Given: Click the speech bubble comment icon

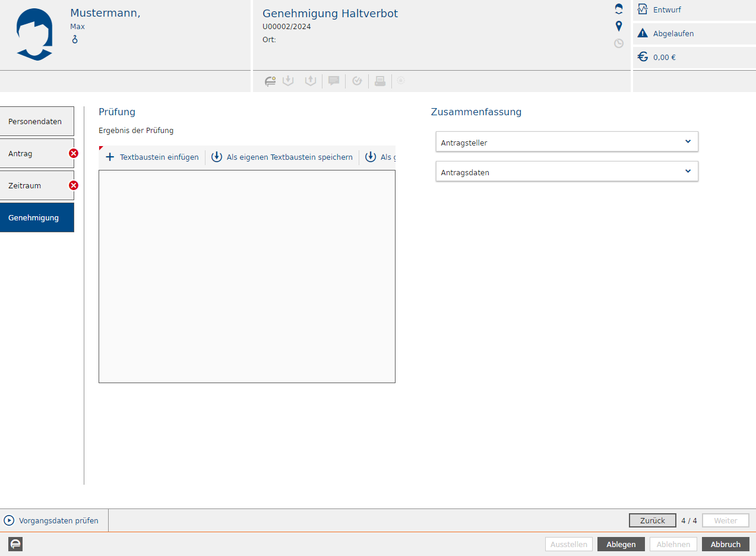Looking at the screenshot, I should tap(334, 81).
